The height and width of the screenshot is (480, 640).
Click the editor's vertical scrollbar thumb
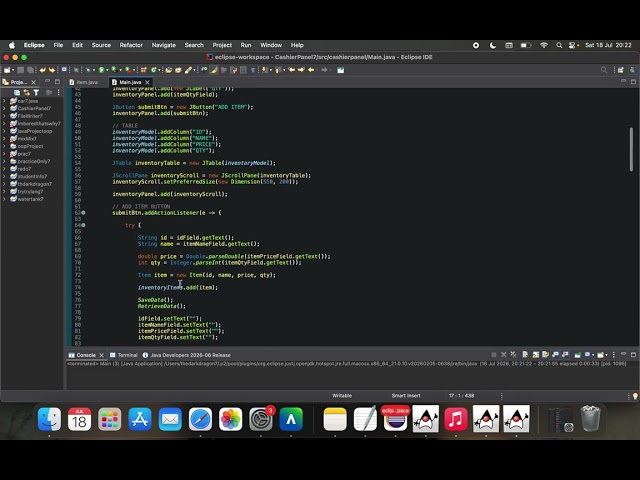click(631, 149)
